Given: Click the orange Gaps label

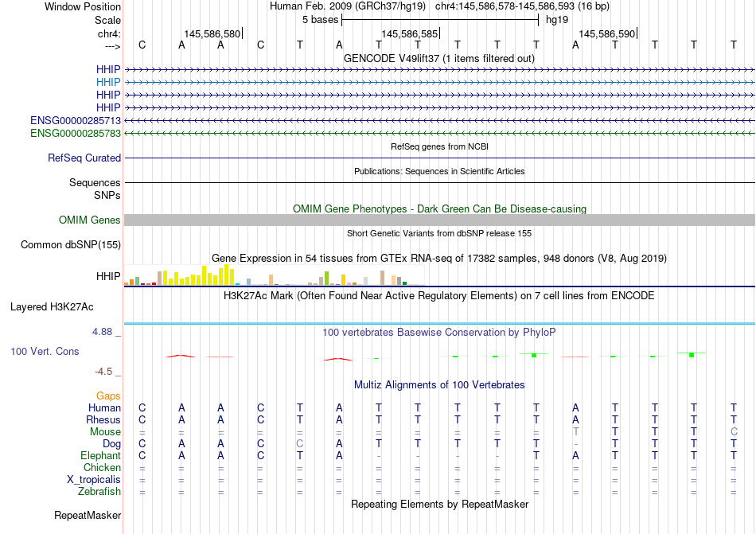Looking at the screenshot, I should click(x=108, y=396).
